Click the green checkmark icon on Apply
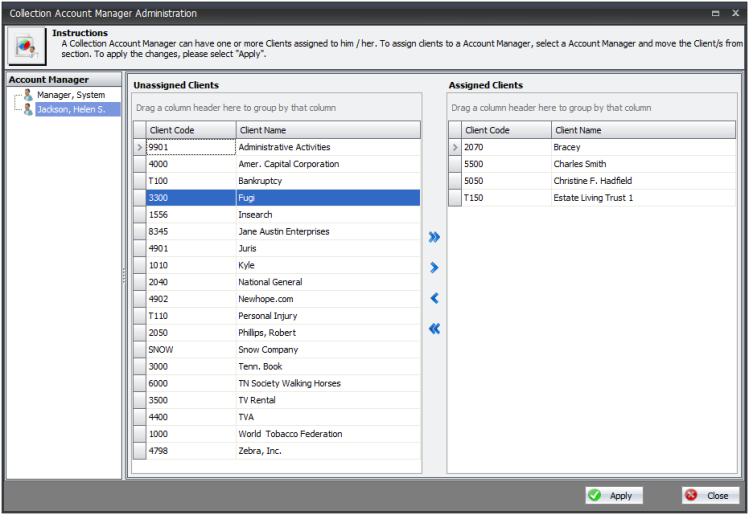749x515 pixels. pyautogui.click(x=594, y=495)
